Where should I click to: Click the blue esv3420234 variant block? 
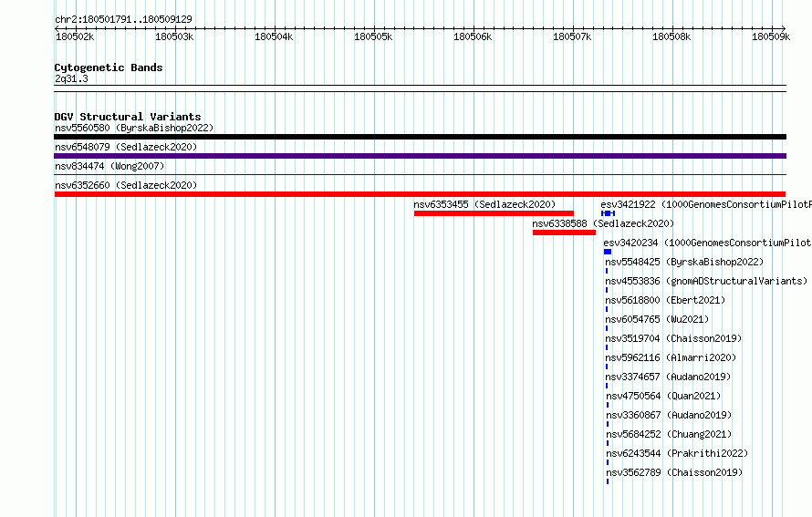click(x=608, y=252)
